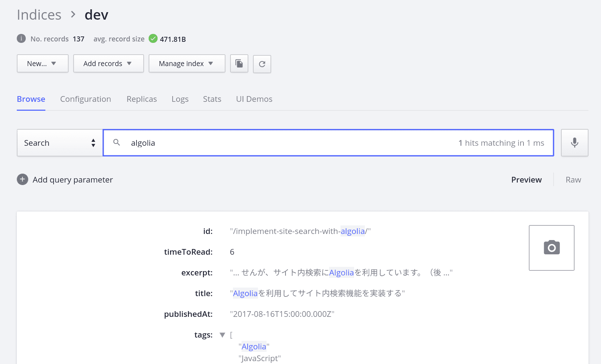Click the plus icon for Add query parameter
The image size is (601, 364).
(23, 179)
